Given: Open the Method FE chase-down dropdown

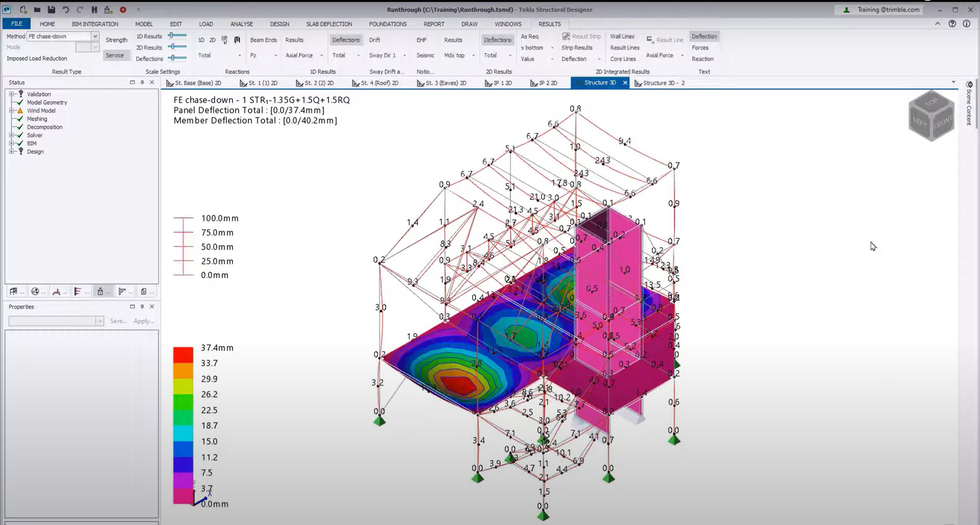Looking at the screenshot, I should (x=95, y=36).
